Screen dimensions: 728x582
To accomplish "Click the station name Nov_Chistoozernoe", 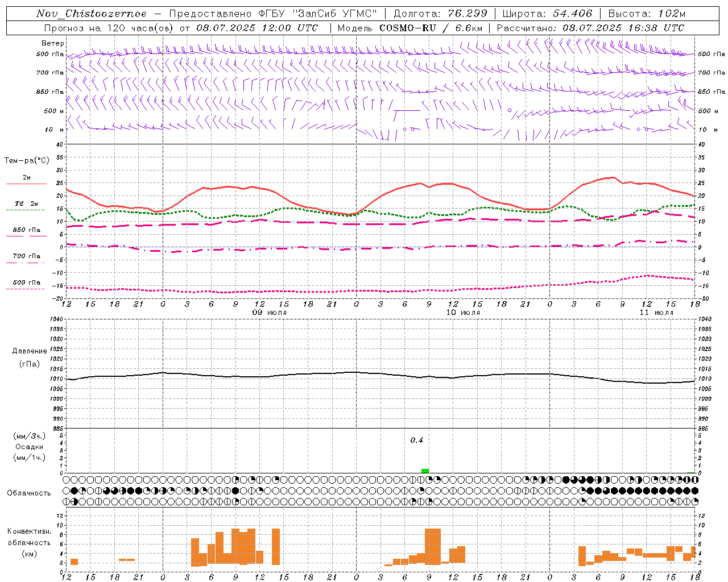I will 92,14.
